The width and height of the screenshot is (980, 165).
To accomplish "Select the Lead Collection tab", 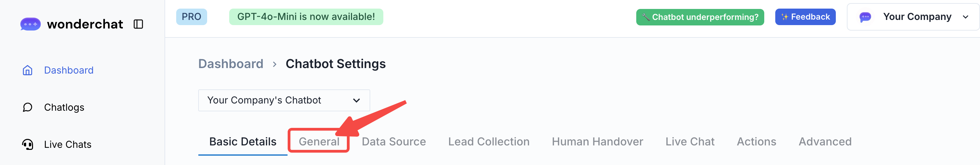I will [x=489, y=142].
